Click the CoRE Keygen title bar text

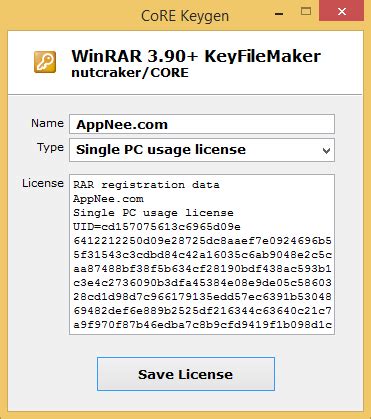pyautogui.click(x=185, y=16)
